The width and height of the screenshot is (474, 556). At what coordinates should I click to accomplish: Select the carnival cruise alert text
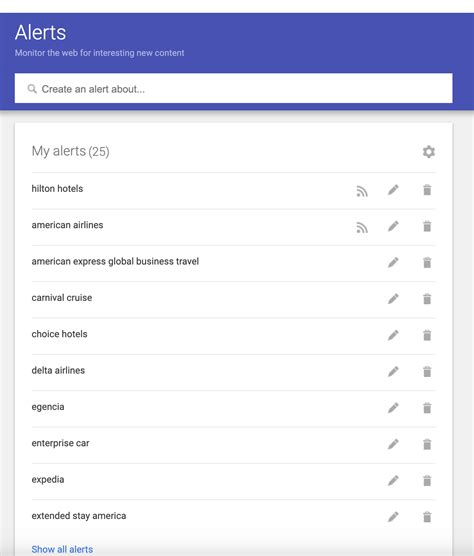(62, 298)
